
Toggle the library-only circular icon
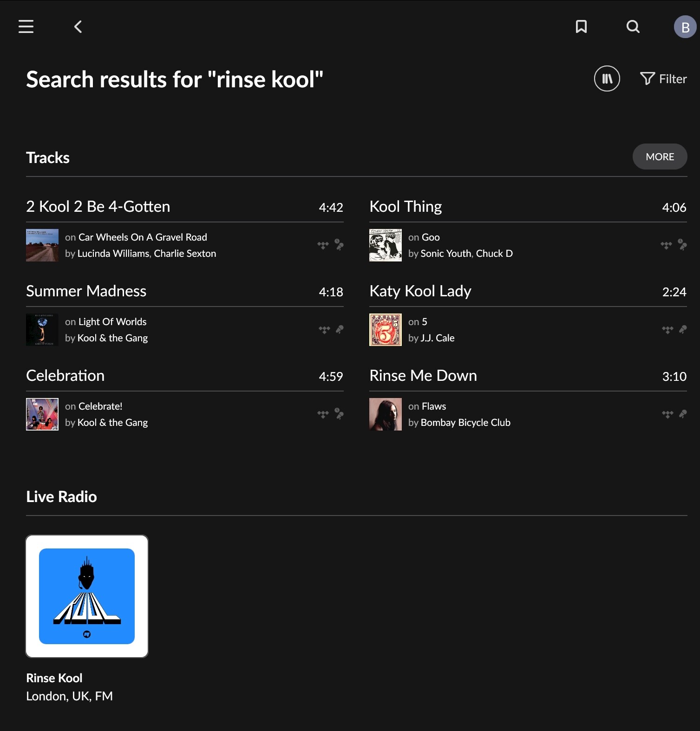point(607,78)
